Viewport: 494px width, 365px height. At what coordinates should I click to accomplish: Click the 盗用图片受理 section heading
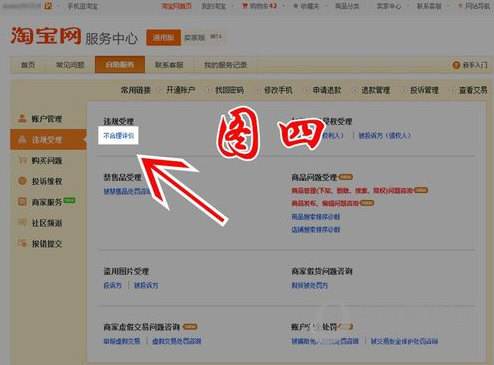click(126, 271)
